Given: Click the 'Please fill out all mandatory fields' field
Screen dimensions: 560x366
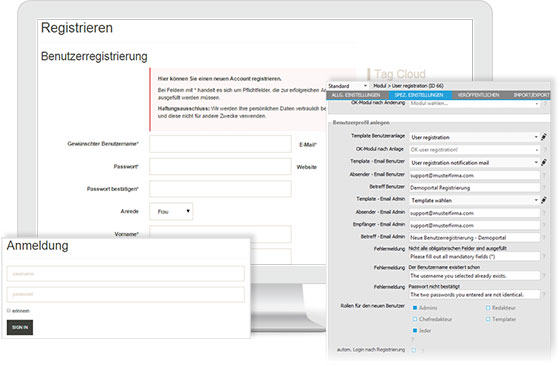Looking at the screenshot, I should pos(475,256).
